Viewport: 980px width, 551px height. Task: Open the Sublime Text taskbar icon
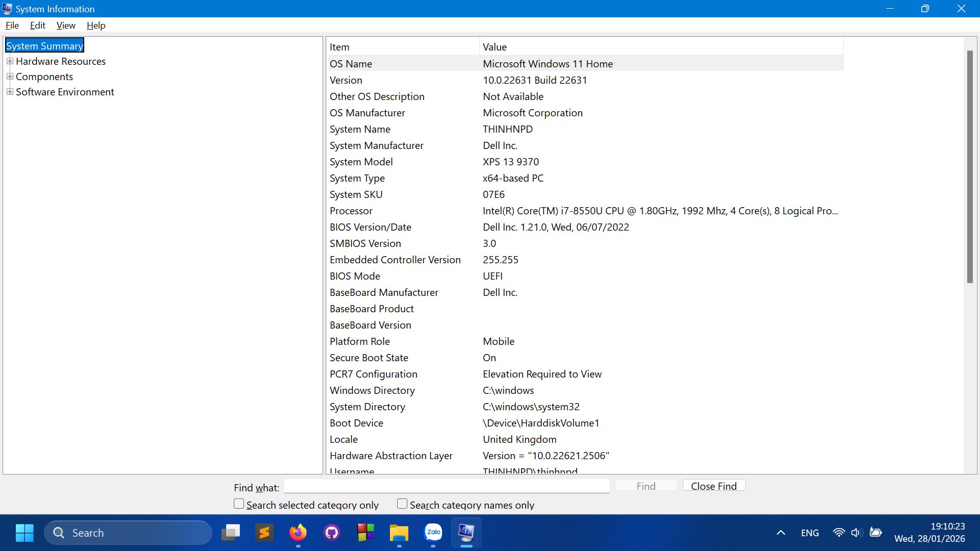tap(264, 533)
